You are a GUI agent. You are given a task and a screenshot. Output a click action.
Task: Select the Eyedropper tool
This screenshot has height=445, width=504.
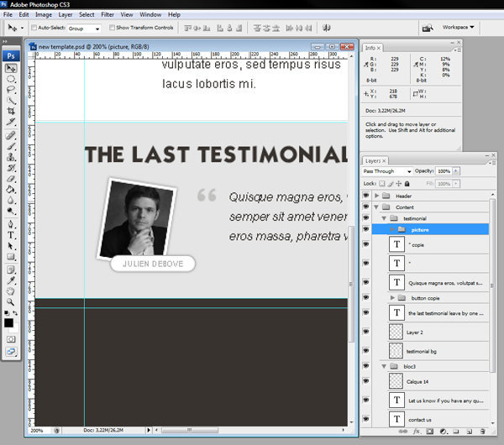[11, 280]
